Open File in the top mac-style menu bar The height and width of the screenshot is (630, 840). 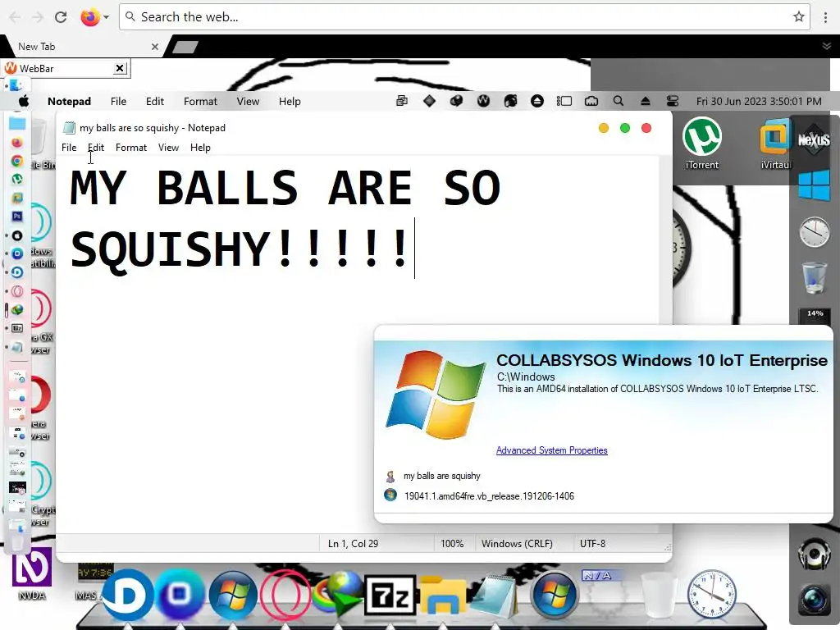click(118, 101)
